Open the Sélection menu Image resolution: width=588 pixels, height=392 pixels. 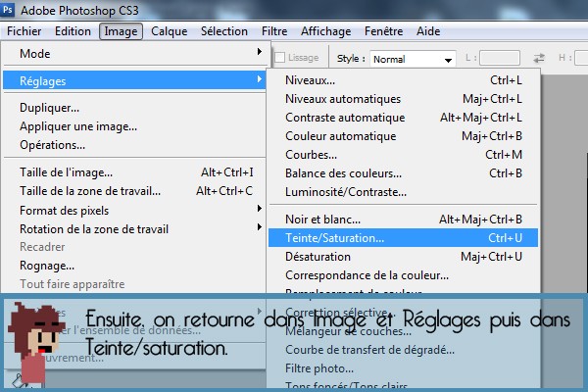click(224, 31)
